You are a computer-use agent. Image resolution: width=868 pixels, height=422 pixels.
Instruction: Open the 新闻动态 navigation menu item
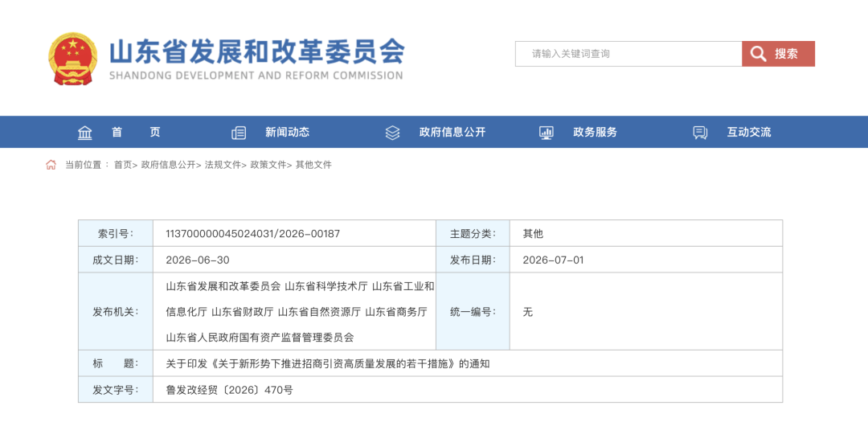tap(287, 133)
